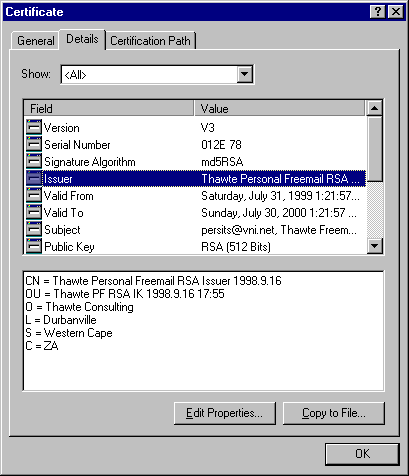Click the field list scrollbar down arrow
The image size is (409, 476).
pyautogui.click(x=374, y=246)
